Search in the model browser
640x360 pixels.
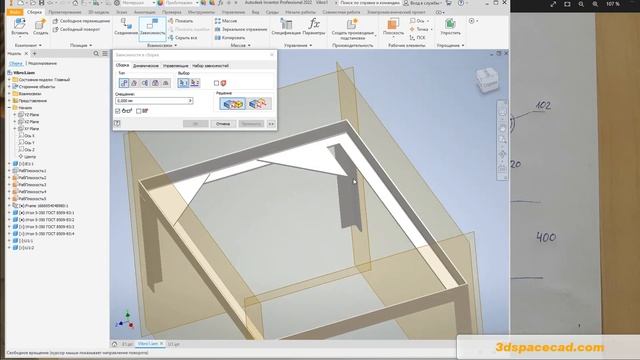point(96,53)
